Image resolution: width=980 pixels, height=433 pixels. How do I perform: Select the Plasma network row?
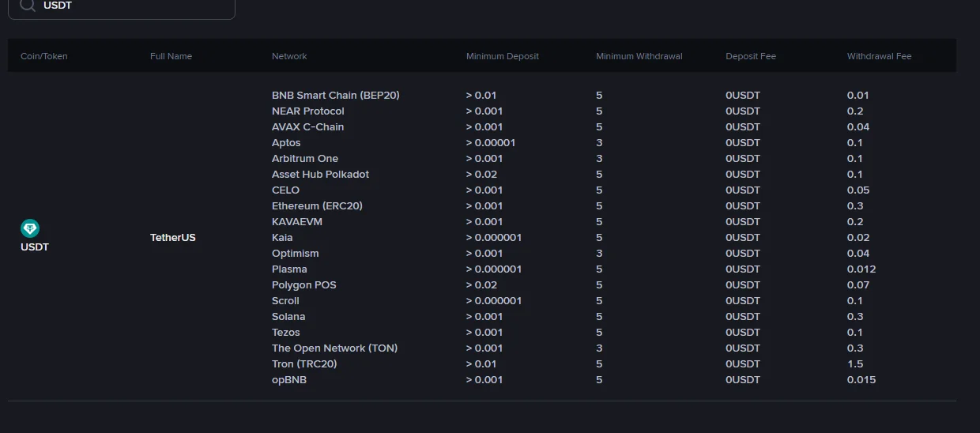point(289,269)
